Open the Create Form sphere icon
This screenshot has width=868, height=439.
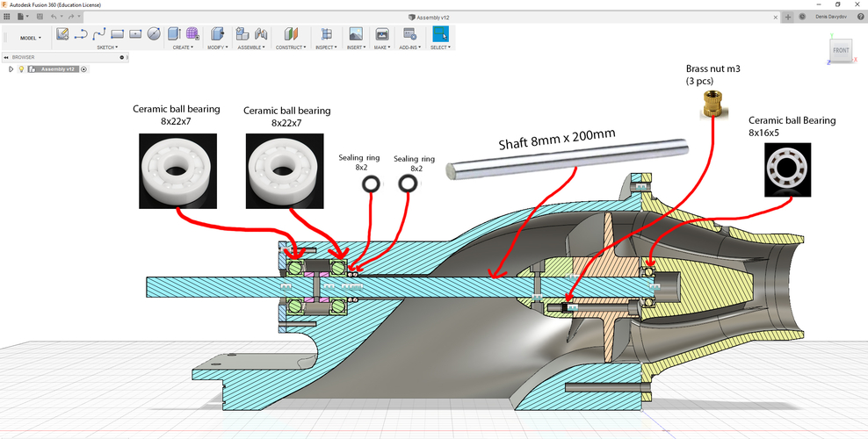pos(192,33)
